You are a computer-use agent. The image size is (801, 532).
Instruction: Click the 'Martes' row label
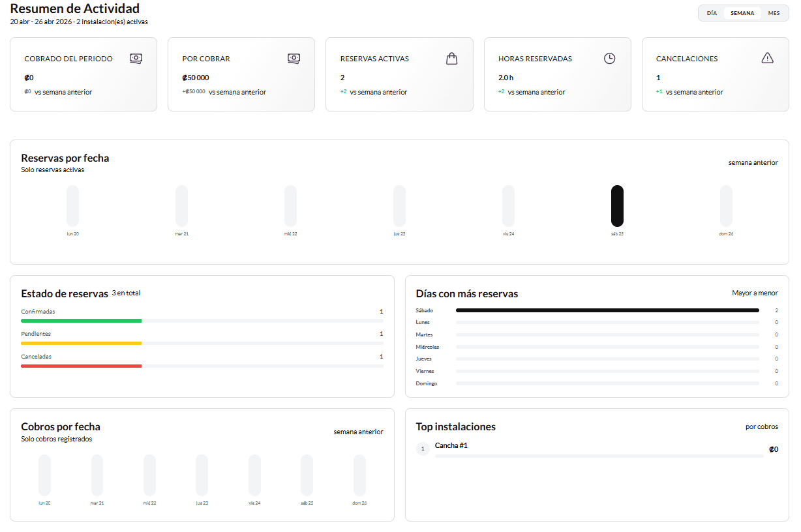pyautogui.click(x=424, y=334)
